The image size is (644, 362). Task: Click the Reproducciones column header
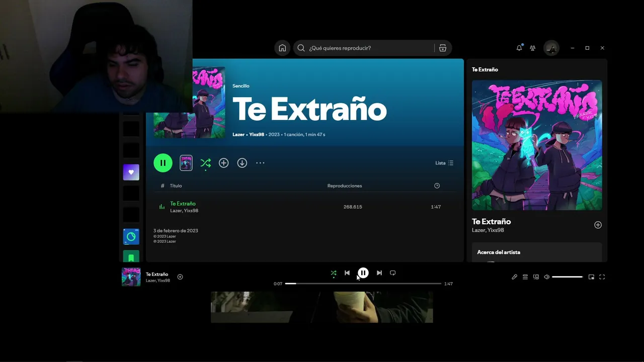(x=345, y=186)
